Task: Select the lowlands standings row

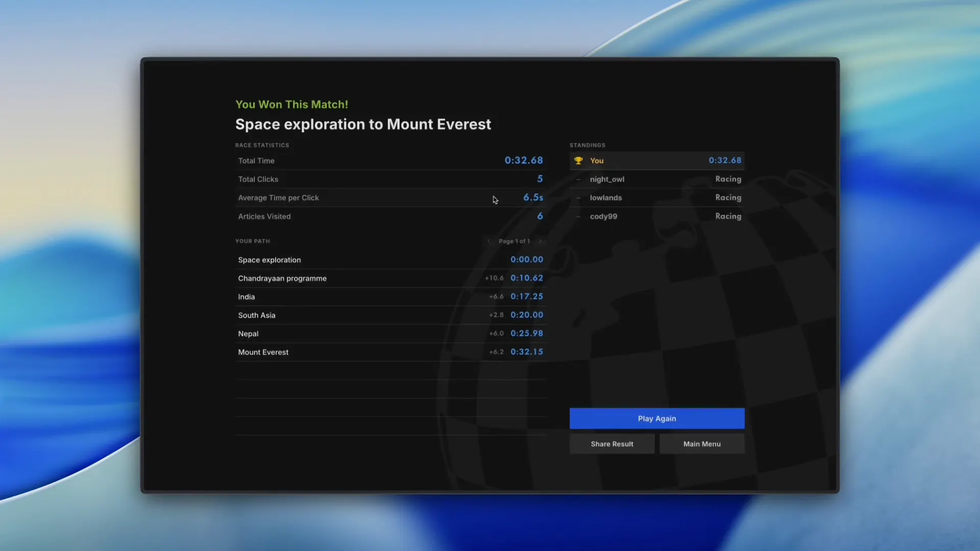Action: click(657, 197)
